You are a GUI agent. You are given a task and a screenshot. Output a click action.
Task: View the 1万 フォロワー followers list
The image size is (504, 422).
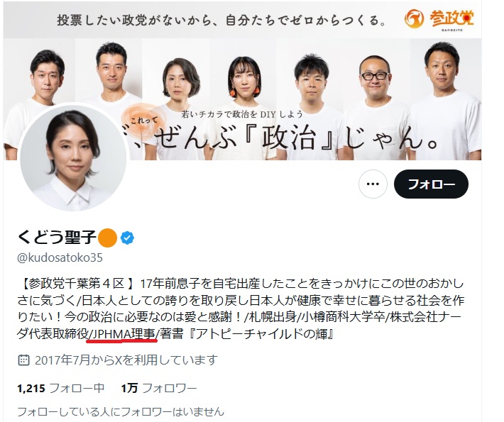point(159,388)
